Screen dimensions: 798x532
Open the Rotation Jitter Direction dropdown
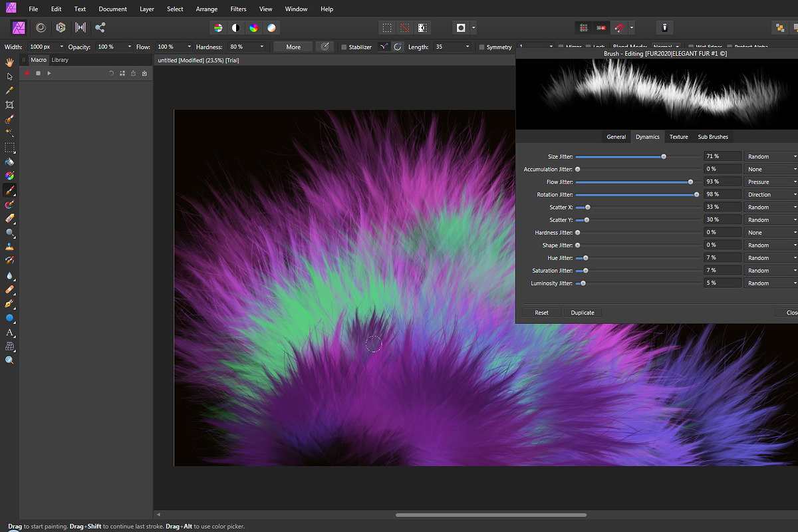[770, 194]
